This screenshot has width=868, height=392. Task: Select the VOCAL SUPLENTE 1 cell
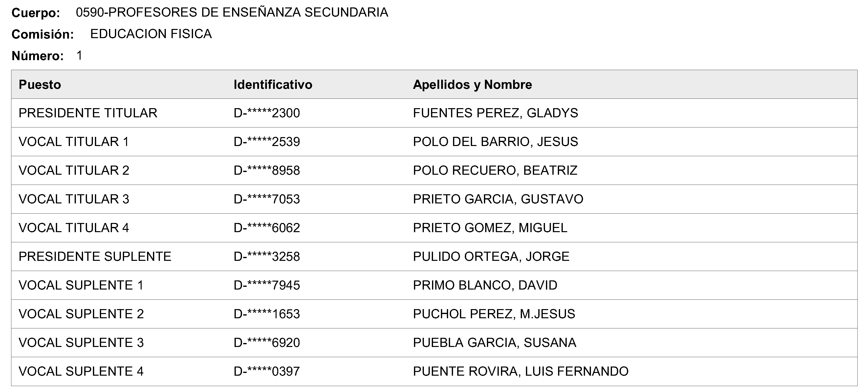pyautogui.click(x=81, y=285)
